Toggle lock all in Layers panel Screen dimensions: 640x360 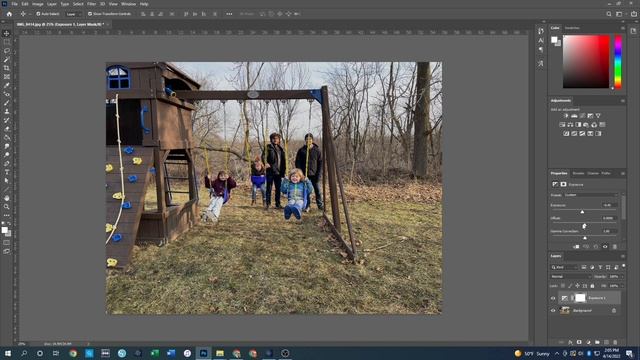tap(592, 286)
